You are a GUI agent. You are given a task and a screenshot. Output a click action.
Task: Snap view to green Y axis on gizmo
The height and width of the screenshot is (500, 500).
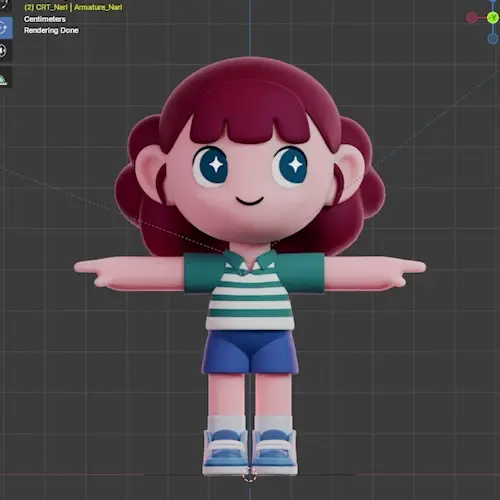493,18
